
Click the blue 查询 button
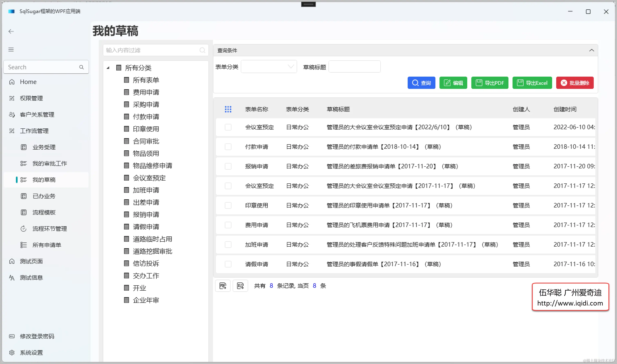pos(421,83)
